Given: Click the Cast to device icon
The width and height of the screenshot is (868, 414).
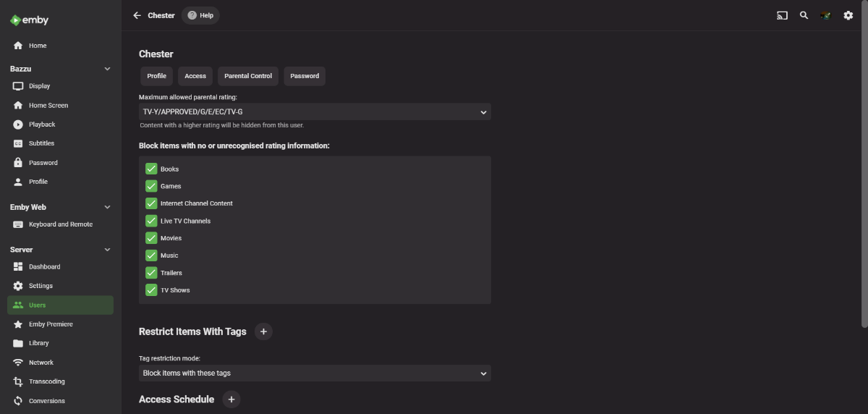Looking at the screenshot, I should pos(782,15).
